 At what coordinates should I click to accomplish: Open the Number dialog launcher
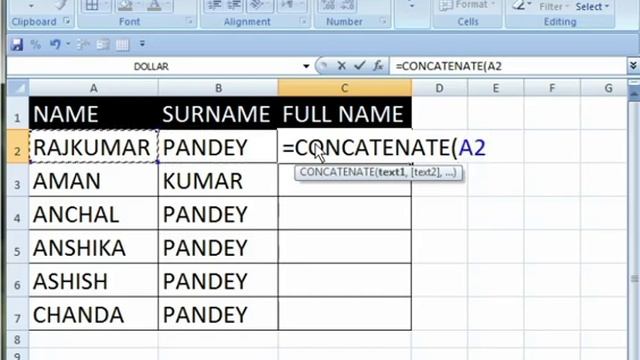[383, 21]
